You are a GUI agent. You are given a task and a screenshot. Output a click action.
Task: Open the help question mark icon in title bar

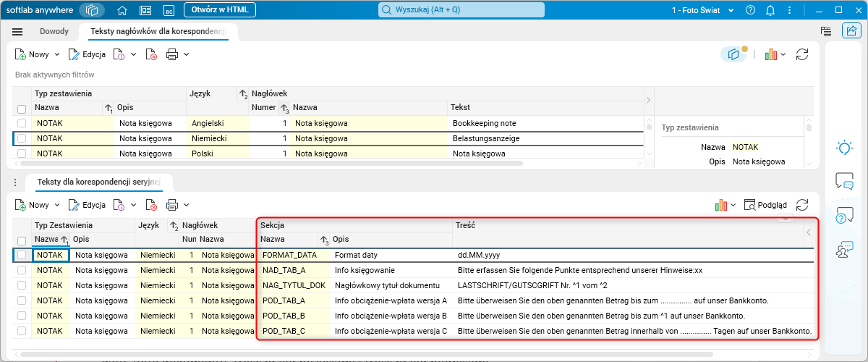(750, 10)
